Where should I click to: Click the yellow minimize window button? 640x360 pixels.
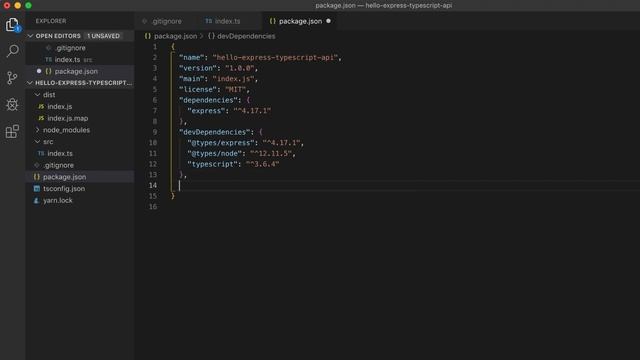pyautogui.click(x=18, y=5)
